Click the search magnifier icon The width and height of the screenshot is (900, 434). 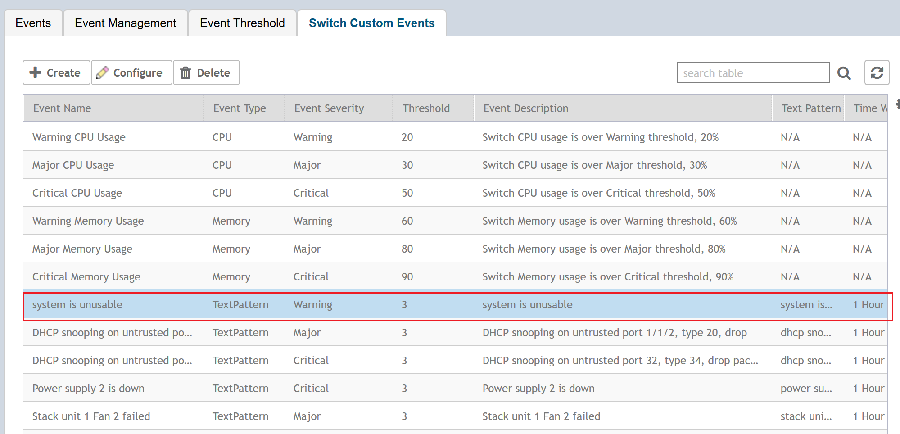(844, 73)
